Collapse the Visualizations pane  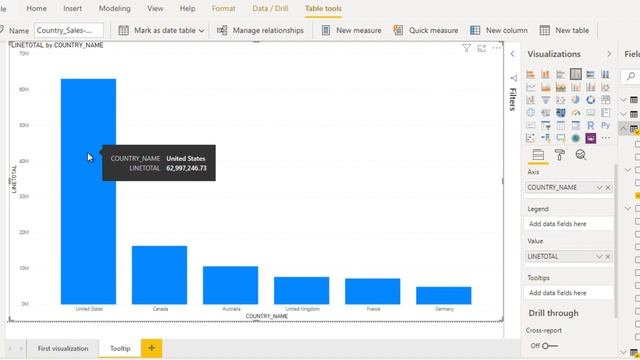coord(609,54)
